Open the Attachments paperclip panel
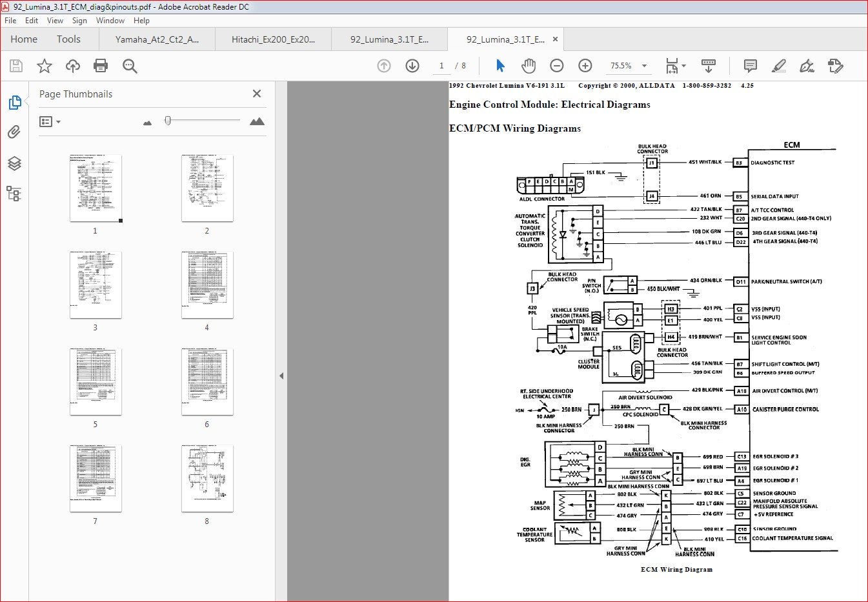 (14, 132)
